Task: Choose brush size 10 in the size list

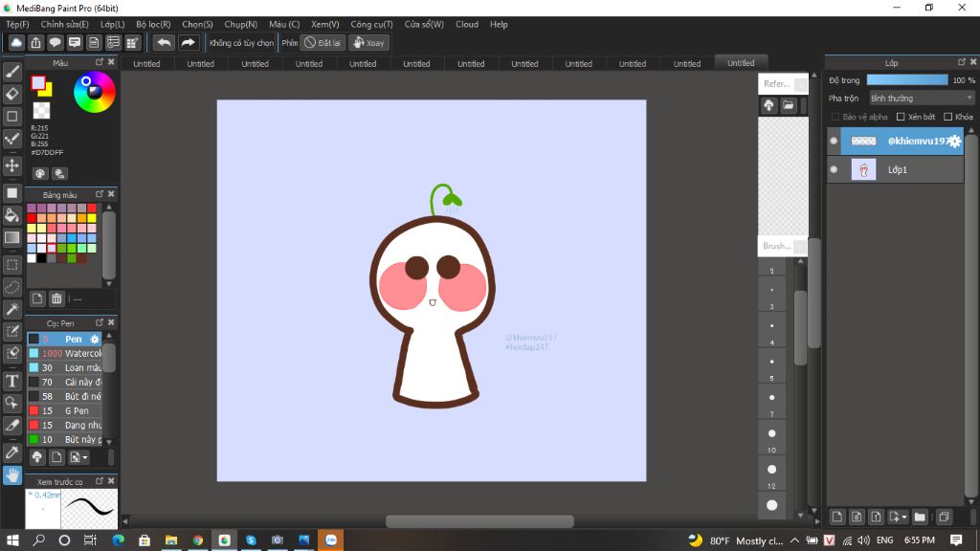Action: pyautogui.click(x=772, y=437)
